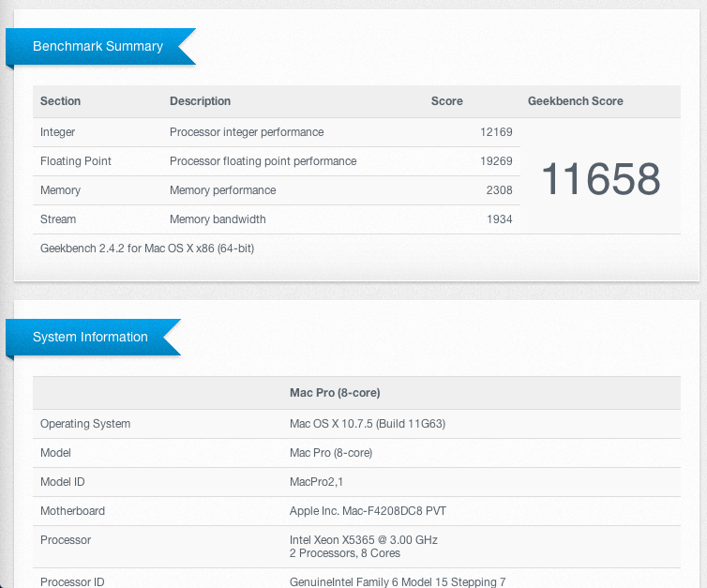Click the Model ID row label
The width and height of the screenshot is (707, 588).
point(62,482)
